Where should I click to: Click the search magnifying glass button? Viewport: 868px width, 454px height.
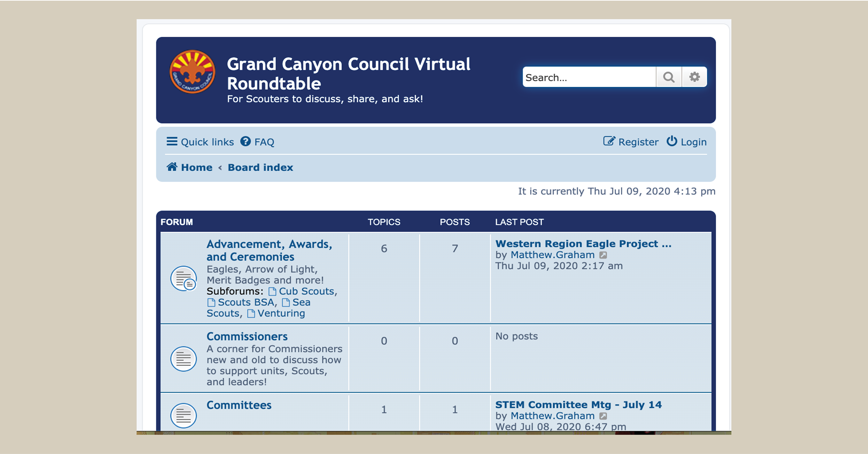[669, 77]
